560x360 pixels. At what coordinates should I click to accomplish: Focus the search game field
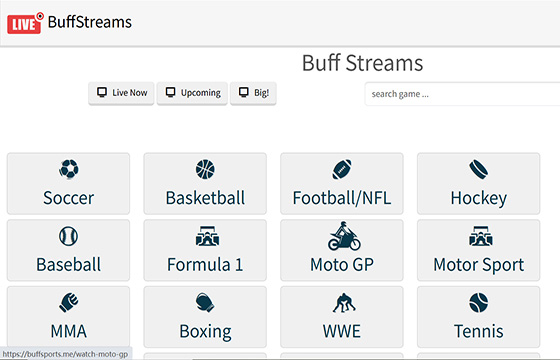[x=462, y=94]
